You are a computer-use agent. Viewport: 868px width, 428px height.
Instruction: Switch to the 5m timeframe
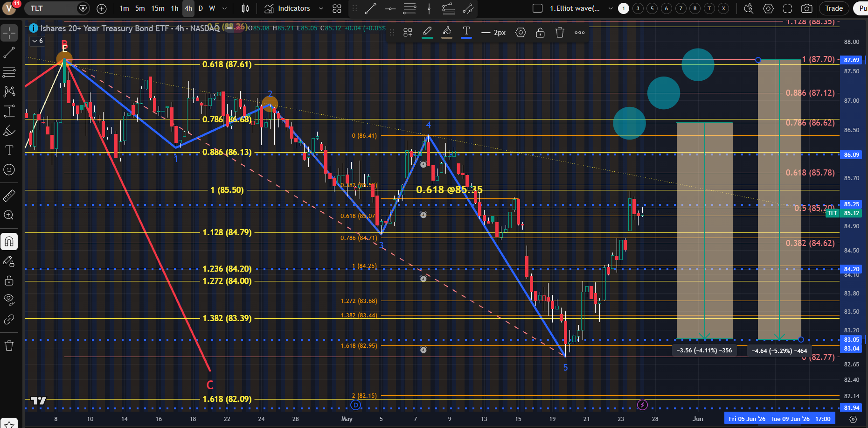pyautogui.click(x=140, y=8)
